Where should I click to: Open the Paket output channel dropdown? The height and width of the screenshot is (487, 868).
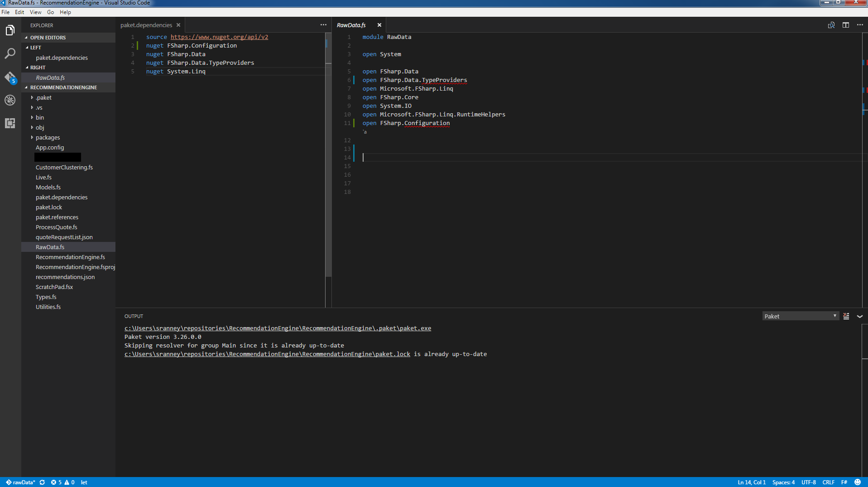[x=801, y=316]
